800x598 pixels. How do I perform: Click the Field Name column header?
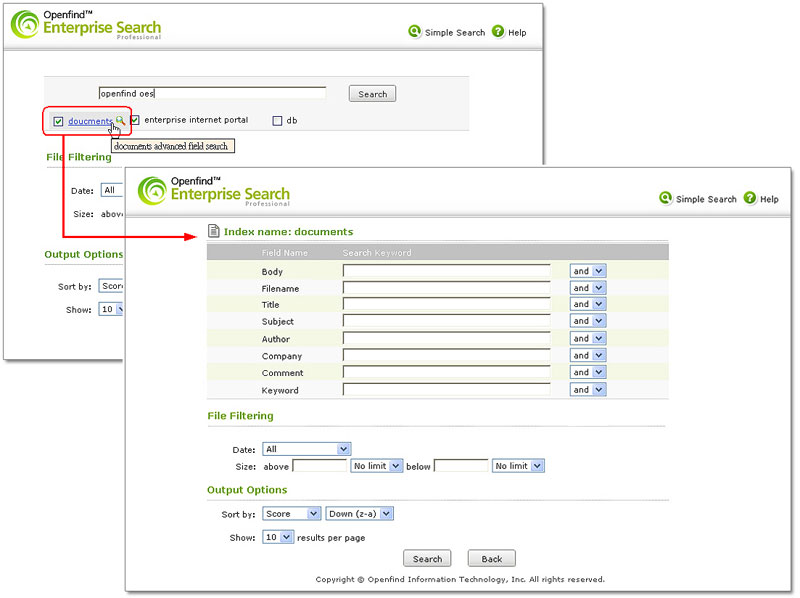tap(285, 253)
